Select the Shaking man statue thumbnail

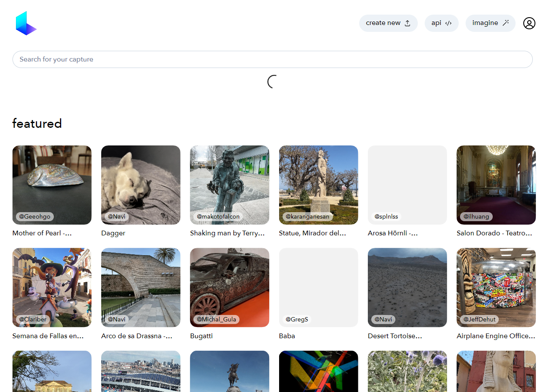pyautogui.click(x=229, y=181)
